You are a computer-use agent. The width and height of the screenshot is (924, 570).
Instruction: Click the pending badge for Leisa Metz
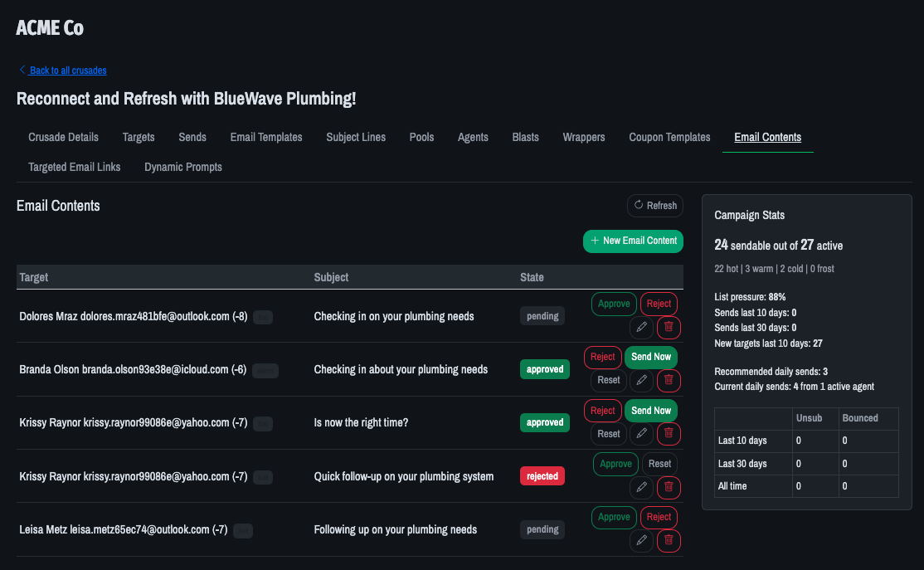pos(542,529)
